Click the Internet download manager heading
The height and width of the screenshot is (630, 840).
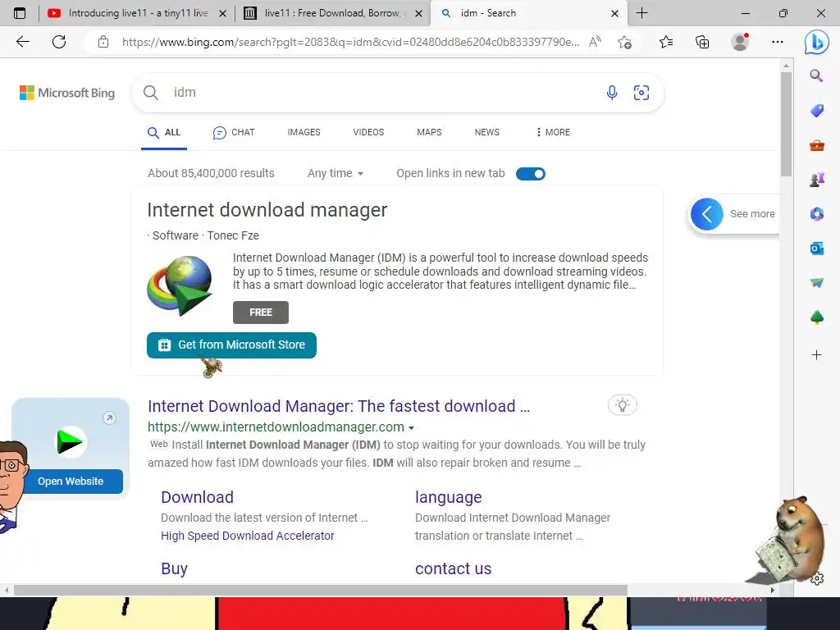click(x=267, y=210)
